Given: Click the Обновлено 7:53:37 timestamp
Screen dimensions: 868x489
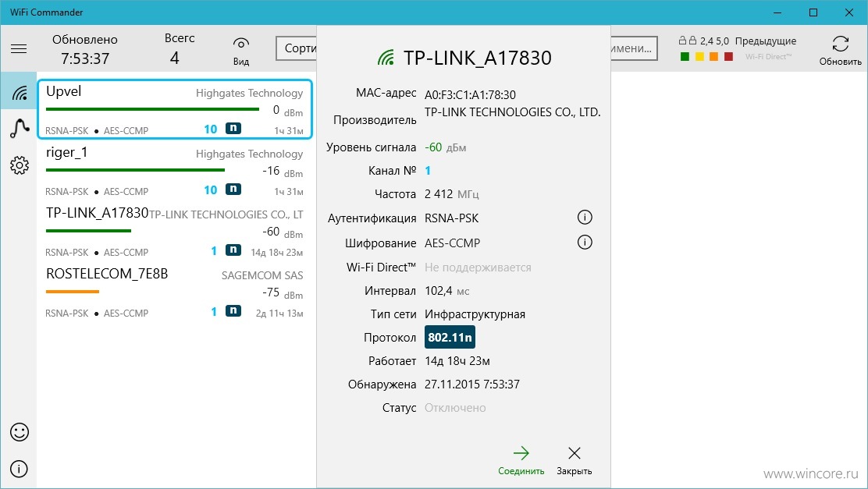Looking at the screenshot, I should (85, 49).
